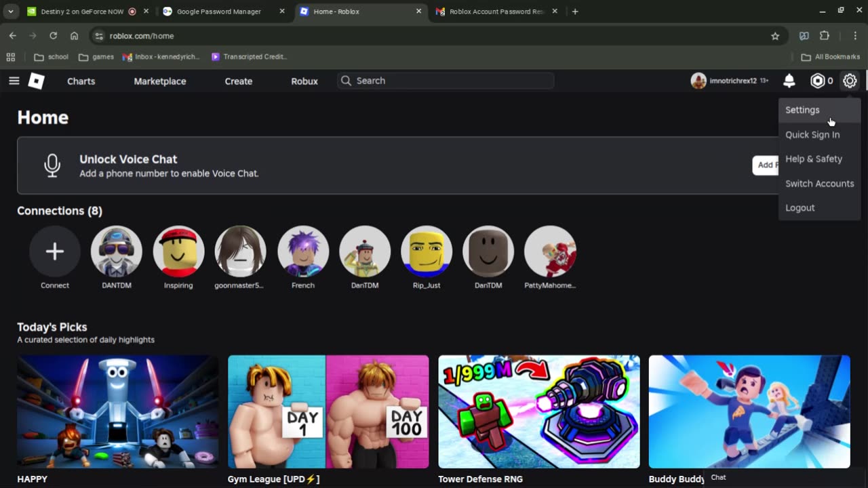Open the browser extensions puzzle icon
The height and width of the screenshot is (488, 868).
click(x=825, y=36)
